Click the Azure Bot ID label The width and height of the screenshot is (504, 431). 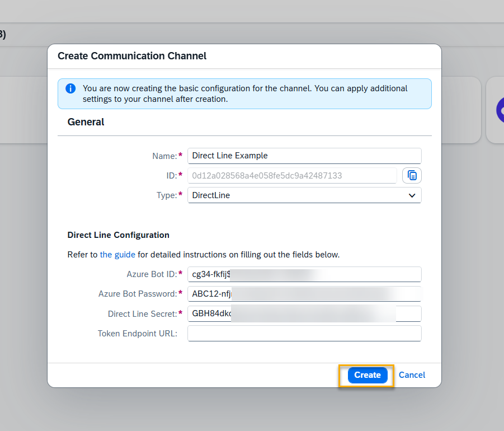(152, 274)
